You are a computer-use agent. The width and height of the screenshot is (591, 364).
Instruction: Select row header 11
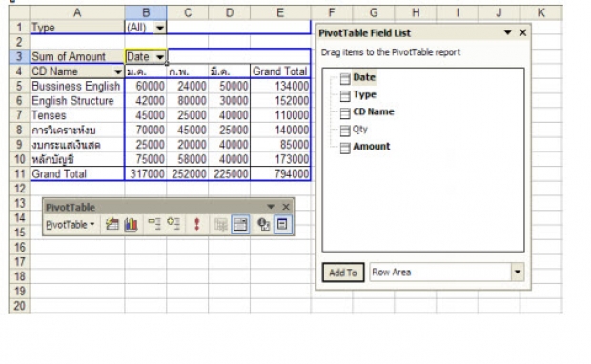(19, 173)
